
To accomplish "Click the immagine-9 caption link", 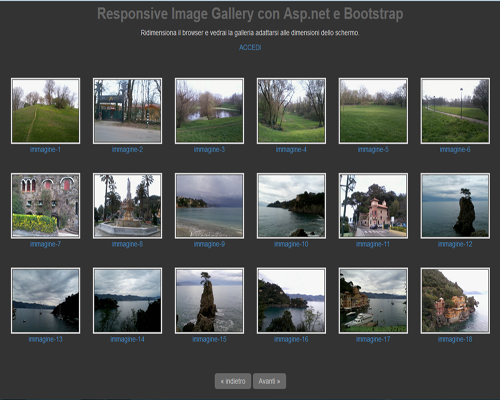I will click(209, 244).
